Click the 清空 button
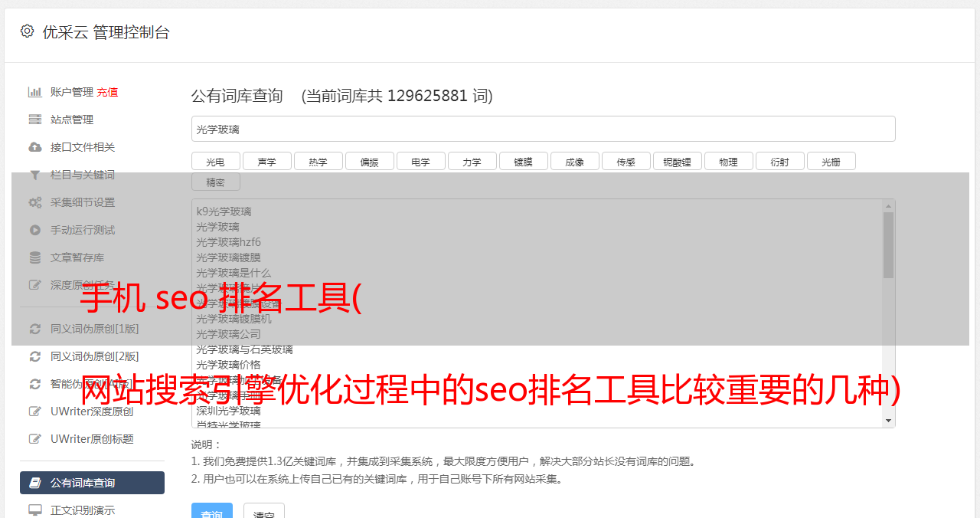This screenshot has width=980, height=518. click(x=264, y=510)
